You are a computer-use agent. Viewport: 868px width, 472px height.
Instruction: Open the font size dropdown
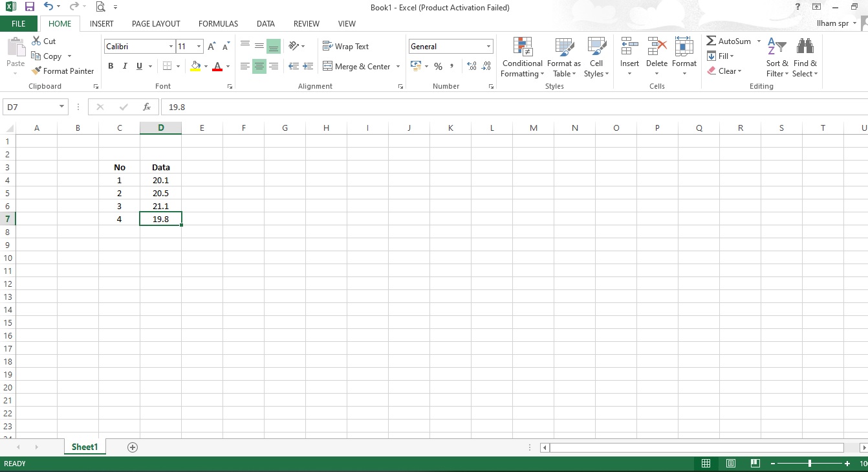(x=199, y=47)
